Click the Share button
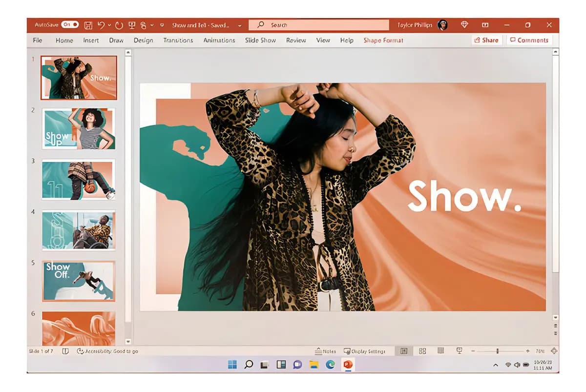 486,40
